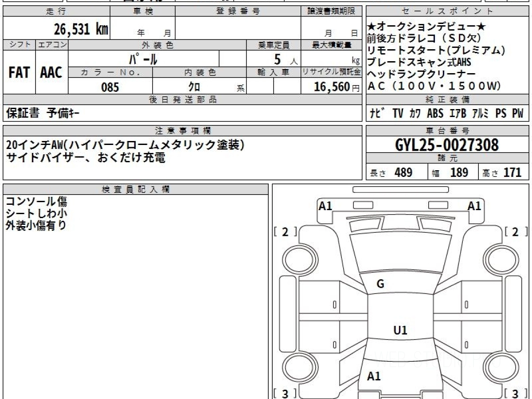Select the interior color value クロ
The width and height of the screenshot is (532, 399).
[x=194, y=87]
